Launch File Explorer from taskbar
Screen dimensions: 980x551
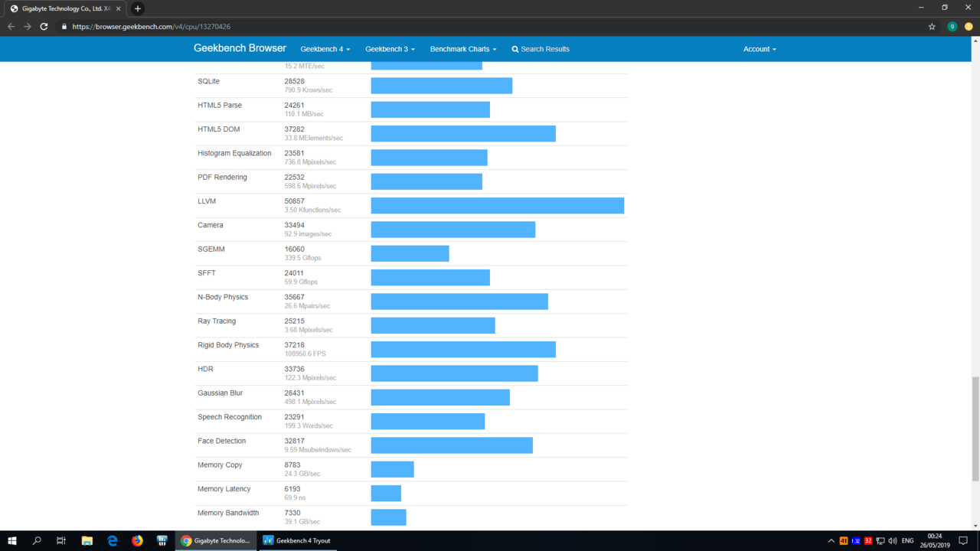[x=87, y=540]
